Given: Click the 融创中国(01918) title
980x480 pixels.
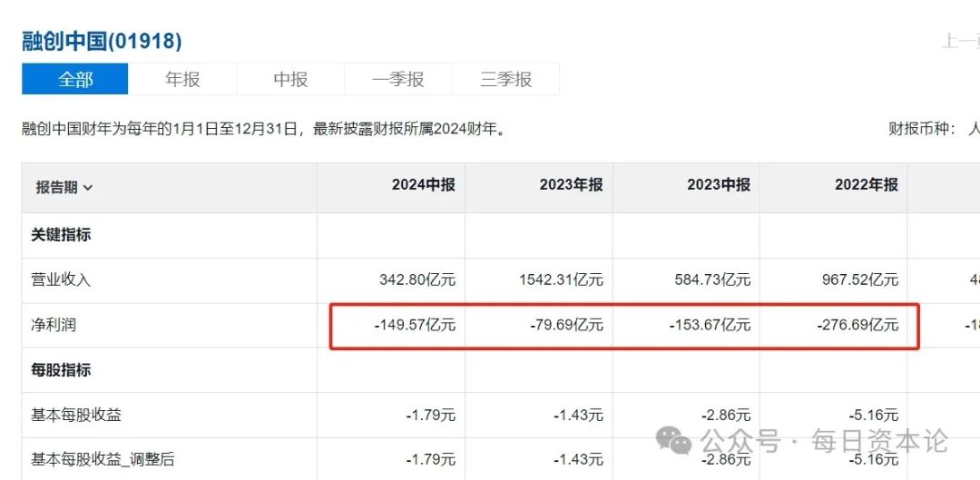Looking at the screenshot, I should (x=102, y=41).
